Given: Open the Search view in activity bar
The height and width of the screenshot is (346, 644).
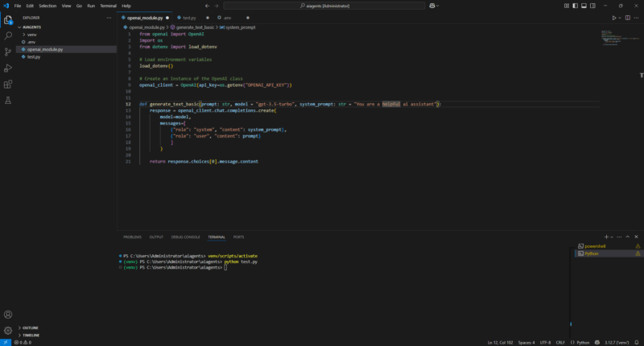Looking at the screenshot, I should coord(8,35).
